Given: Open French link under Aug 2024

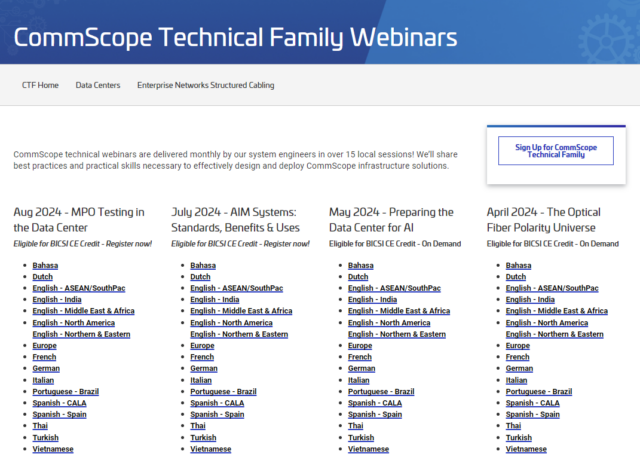Looking at the screenshot, I should (x=44, y=357).
